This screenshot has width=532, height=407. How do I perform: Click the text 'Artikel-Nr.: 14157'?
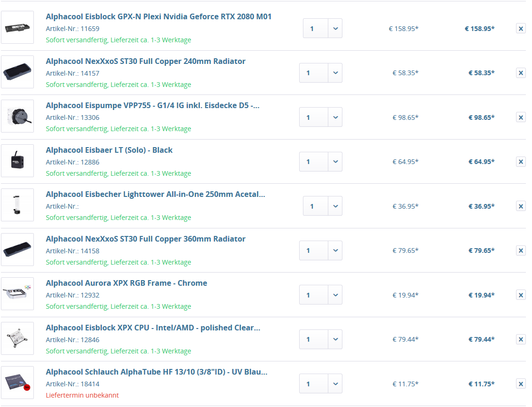pyautogui.click(x=72, y=73)
